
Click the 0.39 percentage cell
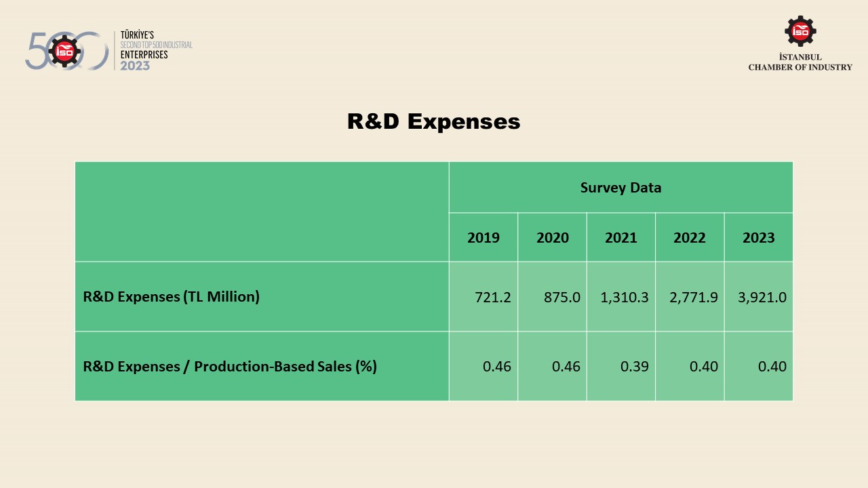pyautogui.click(x=621, y=367)
